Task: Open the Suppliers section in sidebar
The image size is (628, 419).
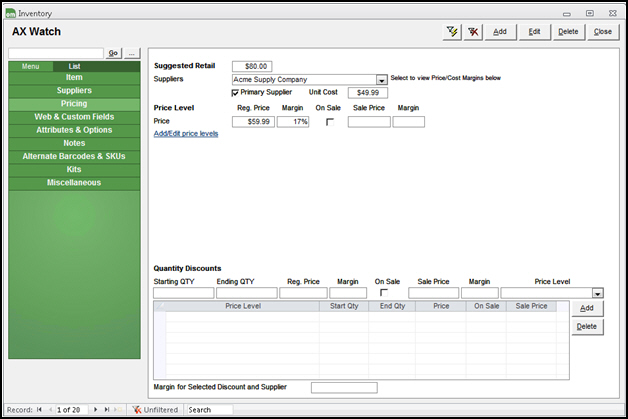Action: coord(74,91)
